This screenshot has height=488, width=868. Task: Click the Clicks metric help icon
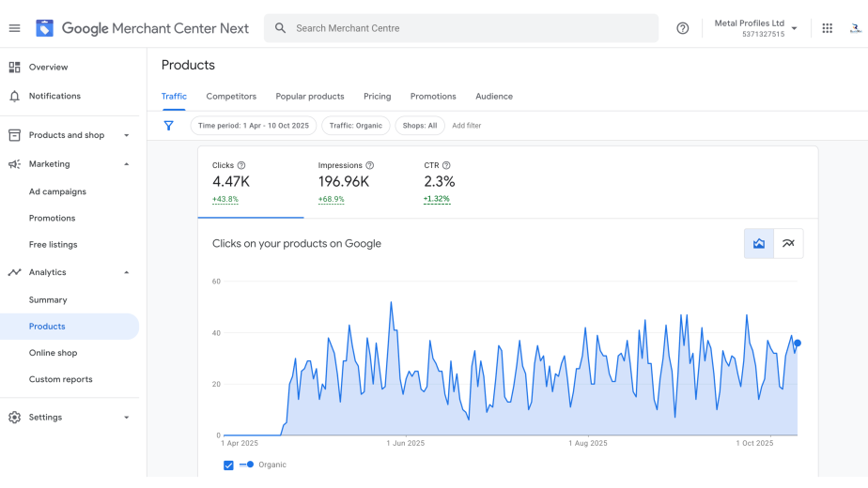[x=241, y=165]
